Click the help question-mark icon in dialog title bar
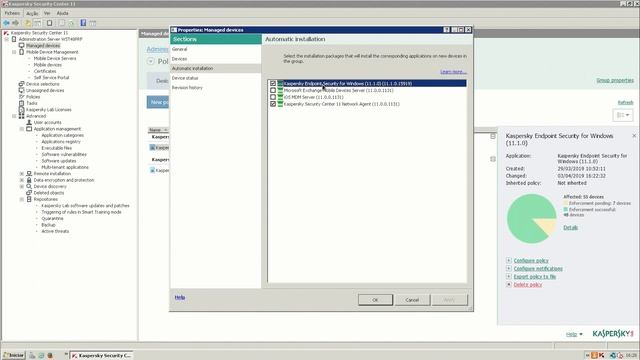Screen dimensions: 640x360 click(447, 30)
